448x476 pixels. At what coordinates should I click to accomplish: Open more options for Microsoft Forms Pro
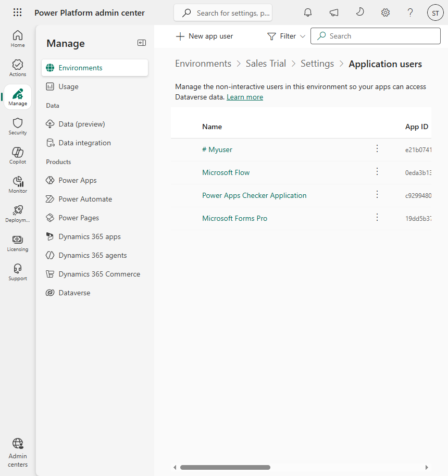(x=377, y=217)
